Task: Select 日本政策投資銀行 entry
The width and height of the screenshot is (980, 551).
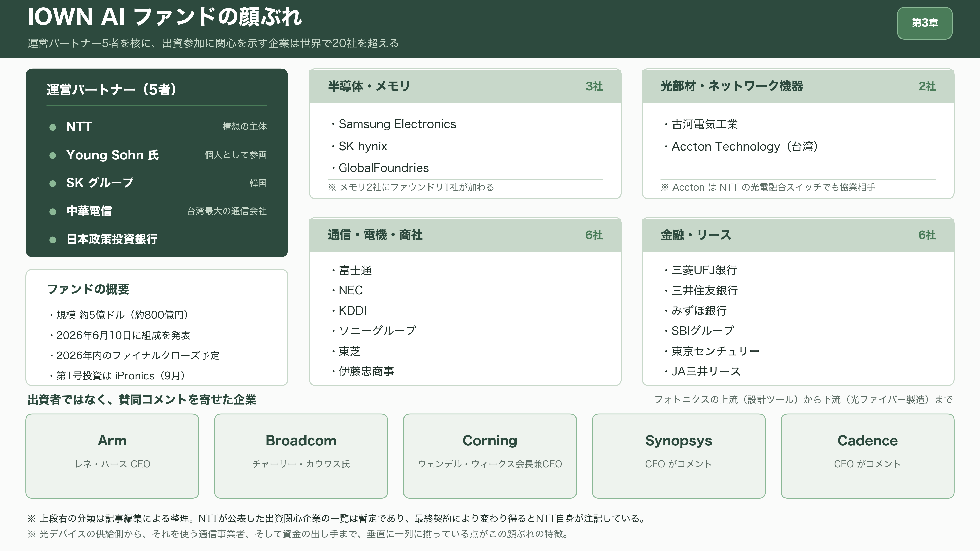Action: point(112,239)
